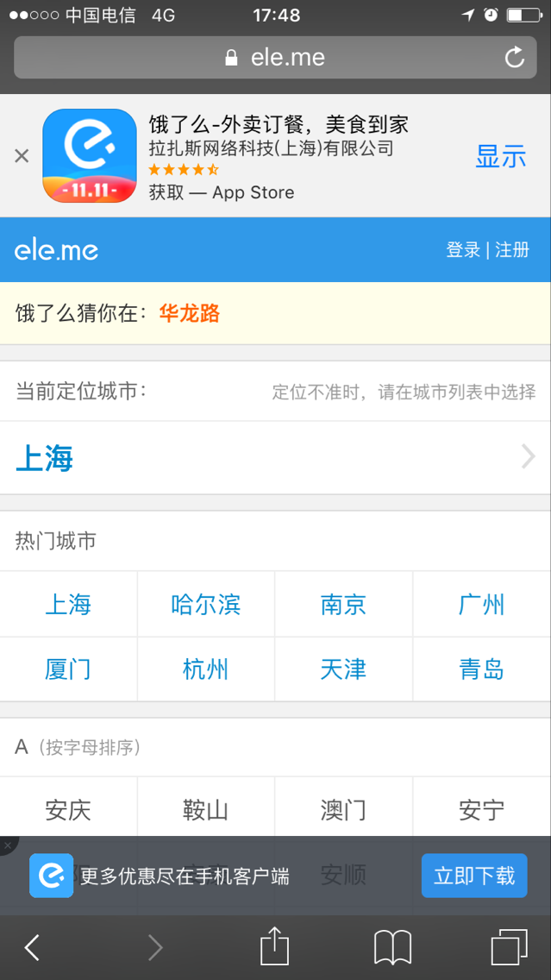Viewport: 551px width, 980px height.
Task: Expand current city Shanghai chevron
Action: 528,457
